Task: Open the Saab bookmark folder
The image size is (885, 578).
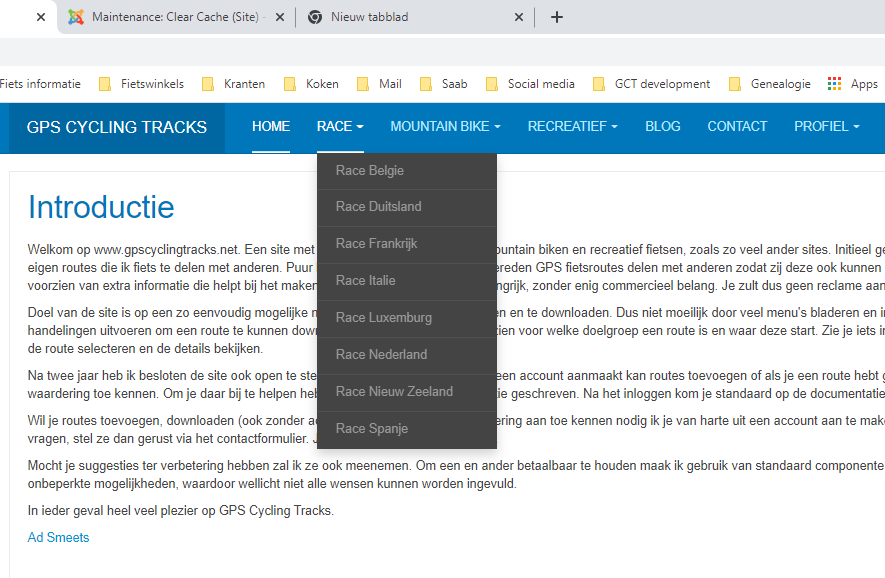Action: (x=444, y=84)
